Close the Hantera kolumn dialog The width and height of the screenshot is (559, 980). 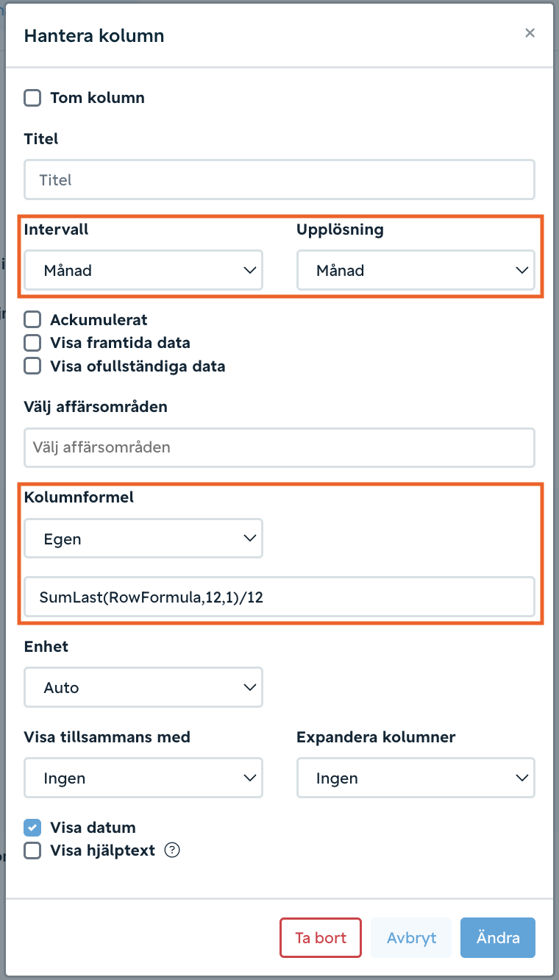click(529, 33)
